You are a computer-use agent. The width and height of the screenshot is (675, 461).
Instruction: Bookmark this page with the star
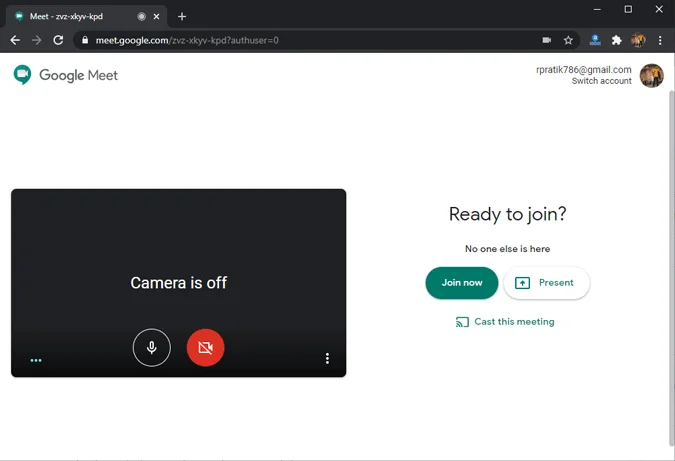point(568,40)
